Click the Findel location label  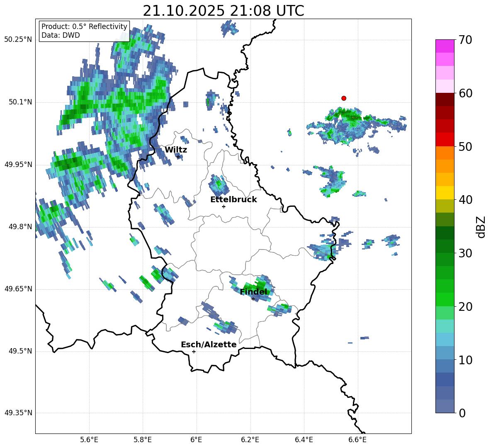coord(254,292)
